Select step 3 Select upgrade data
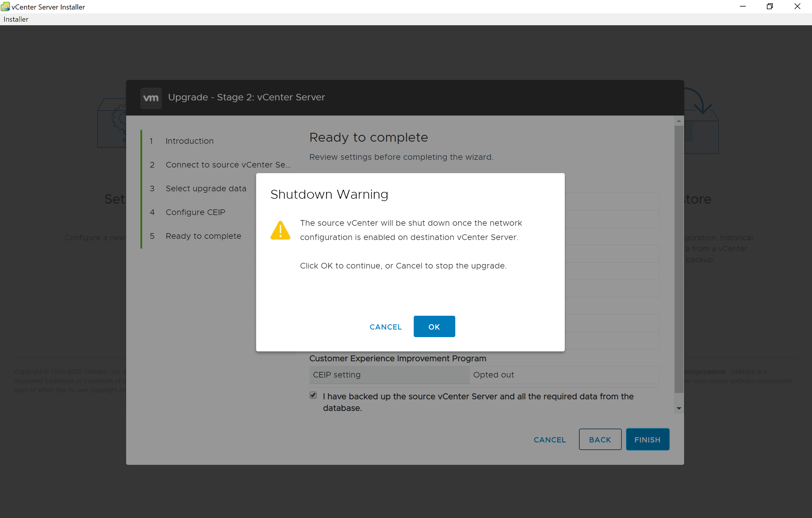The width and height of the screenshot is (812, 518). pos(198,188)
